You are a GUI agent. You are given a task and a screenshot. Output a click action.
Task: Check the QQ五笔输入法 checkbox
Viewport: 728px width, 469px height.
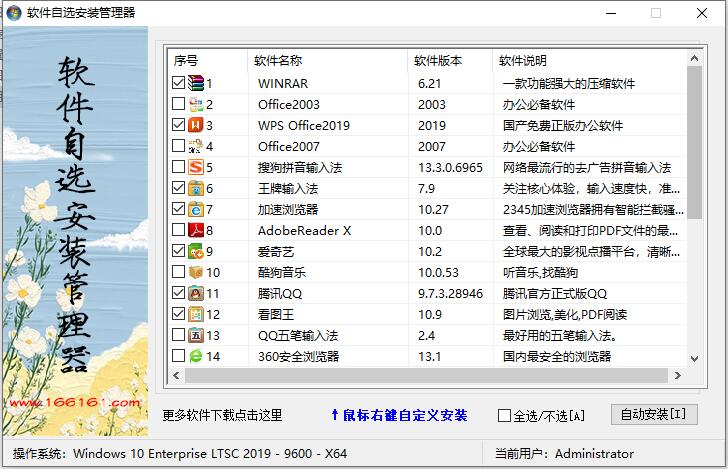[178, 334]
